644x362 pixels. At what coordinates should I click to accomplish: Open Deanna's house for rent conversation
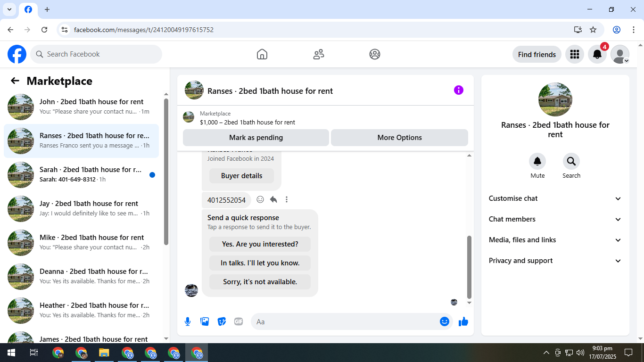click(81, 277)
